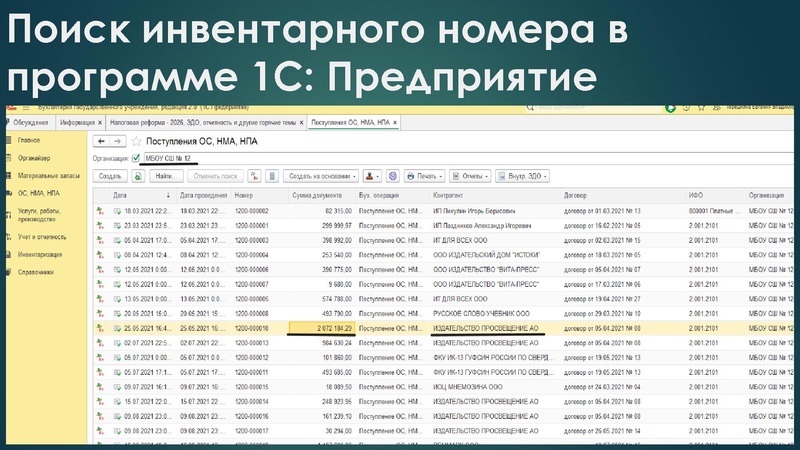Click document icon in row 1200-000010
The image size is (800, 450).
coord(117,328)
